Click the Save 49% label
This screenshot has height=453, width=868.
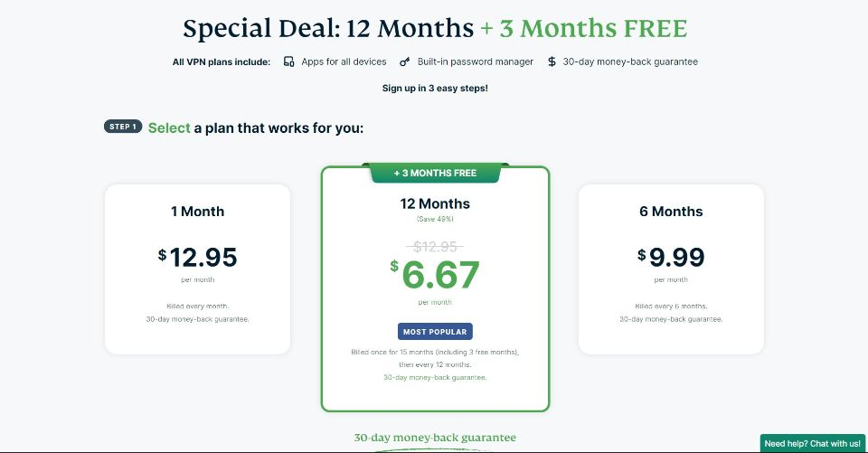pyautogui.click(x=435, y=219)
